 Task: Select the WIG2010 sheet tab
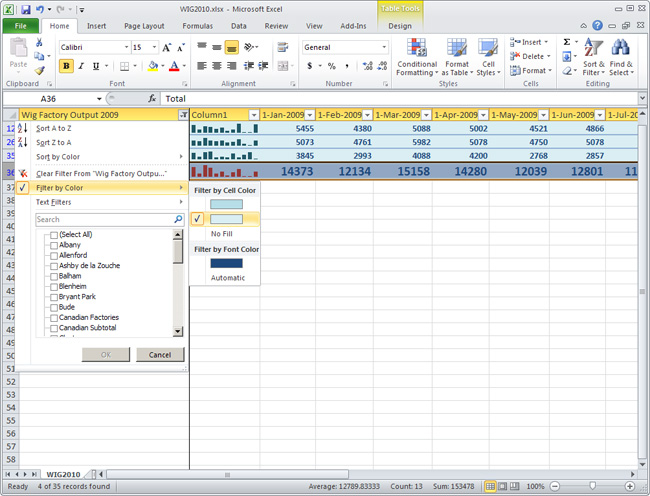pyautogui.click(x=63, y=474)
